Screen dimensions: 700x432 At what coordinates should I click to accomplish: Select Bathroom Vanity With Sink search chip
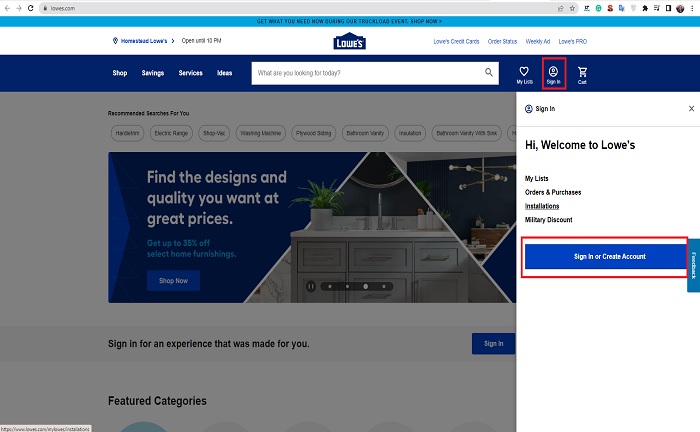[467, 133]
